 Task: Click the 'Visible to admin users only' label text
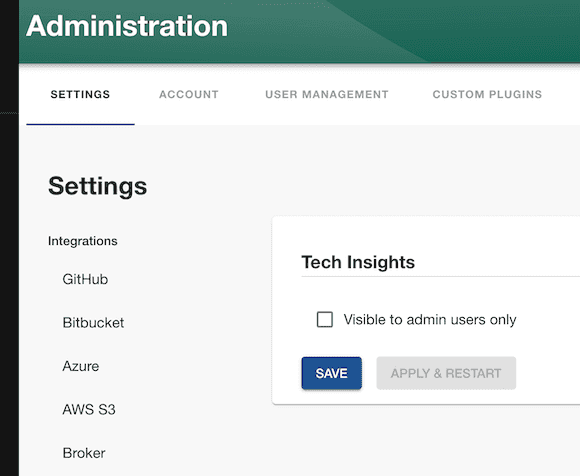(x=430, y=320)
